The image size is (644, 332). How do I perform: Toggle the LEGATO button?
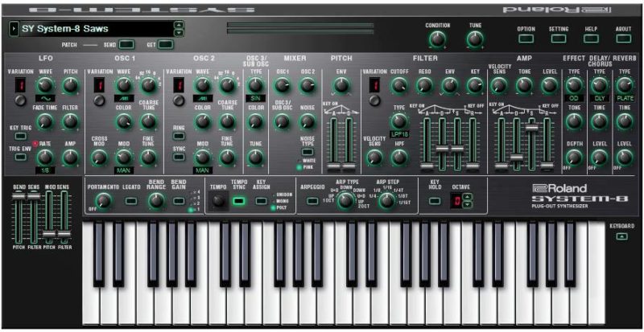pyautogui.click(x=131, y=201)
